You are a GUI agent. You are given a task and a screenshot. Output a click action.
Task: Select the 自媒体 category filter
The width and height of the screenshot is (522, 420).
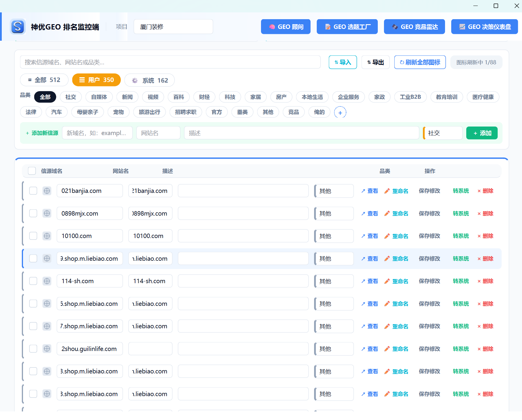tap(99, 97)
